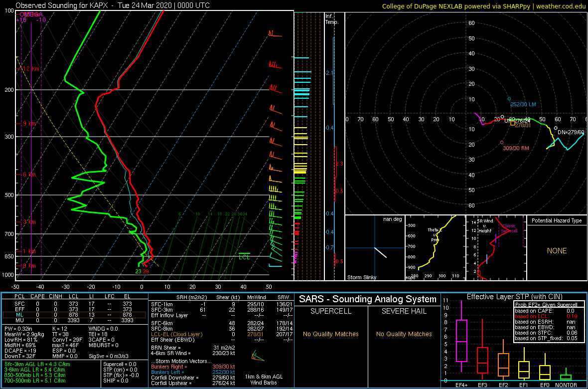Click the Theta-E v. Pres inset plot
588x389 pixels.
(436, 248)
